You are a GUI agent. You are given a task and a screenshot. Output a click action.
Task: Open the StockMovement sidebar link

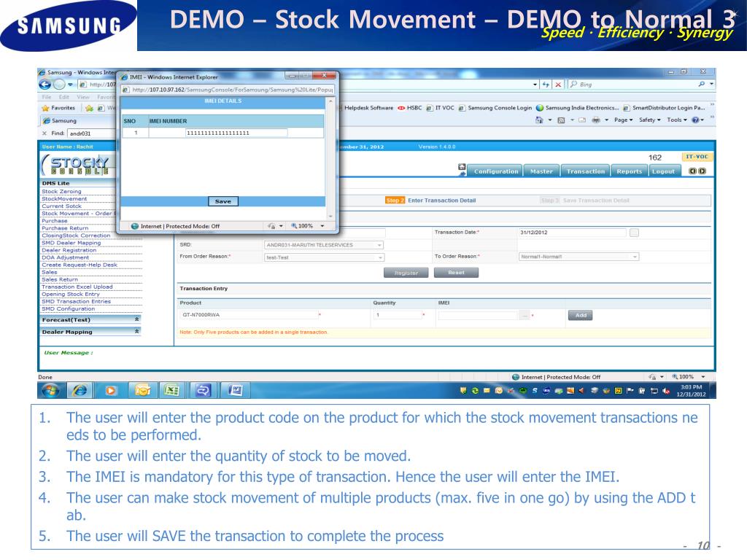tap(64, 198)
